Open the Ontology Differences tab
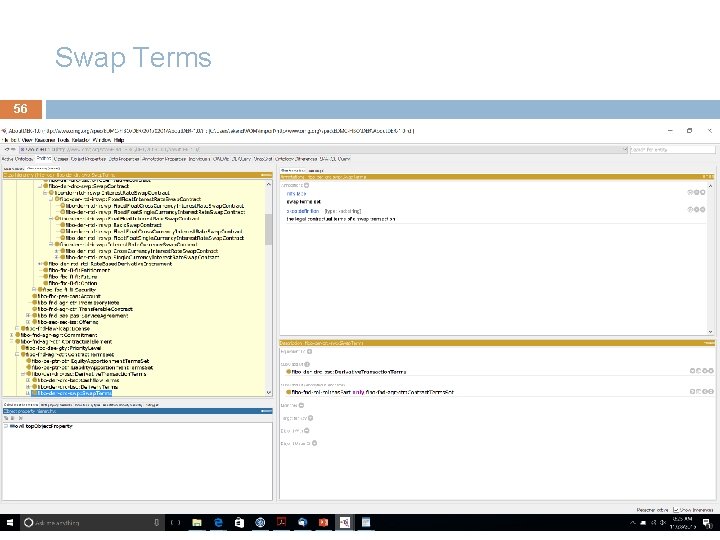This screenshot has width=720, height=540. point(296,159)
